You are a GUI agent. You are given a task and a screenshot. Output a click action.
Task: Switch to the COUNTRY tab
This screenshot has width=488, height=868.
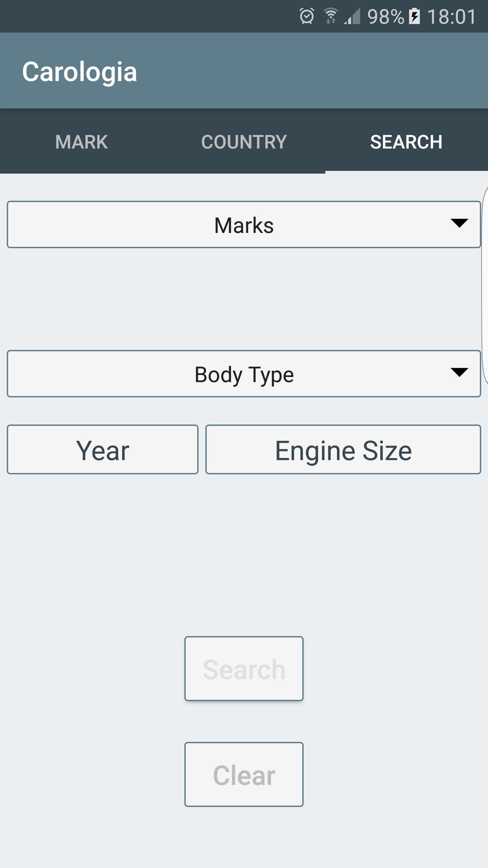pyautogui.click(x=244, y=142)
